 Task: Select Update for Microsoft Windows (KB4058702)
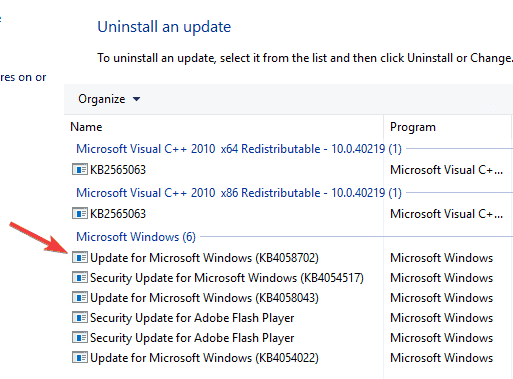(x=204, y=258)
